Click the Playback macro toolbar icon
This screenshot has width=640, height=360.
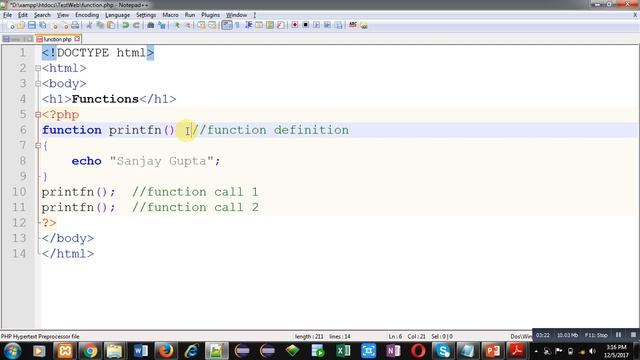coord(317,25)
